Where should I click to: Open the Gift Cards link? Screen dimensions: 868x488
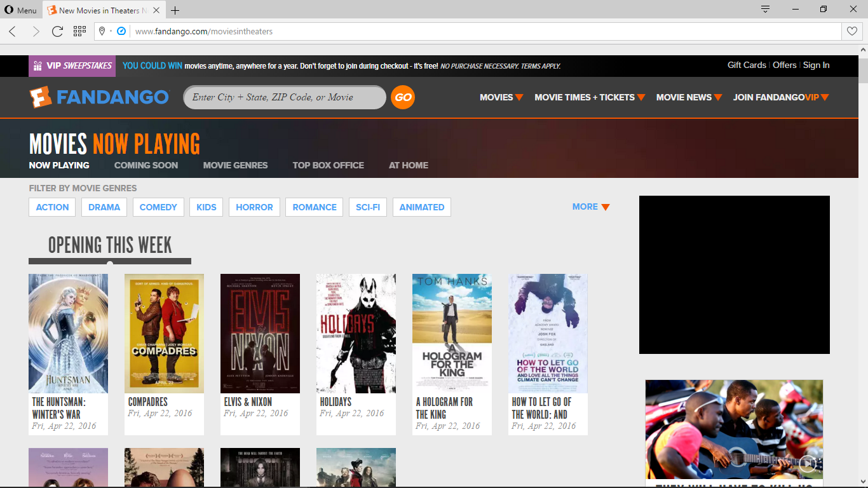point(747,65)
